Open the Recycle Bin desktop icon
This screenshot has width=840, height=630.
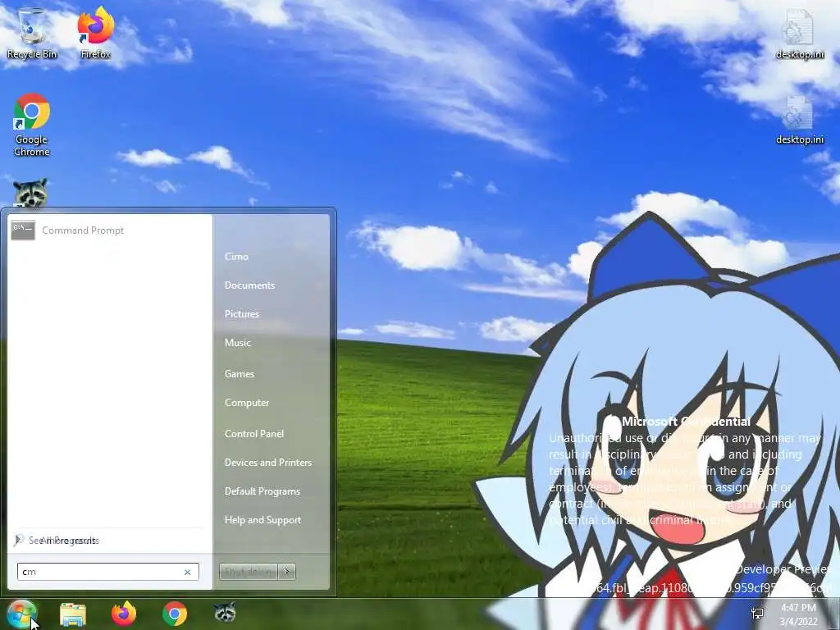(32, 33)
